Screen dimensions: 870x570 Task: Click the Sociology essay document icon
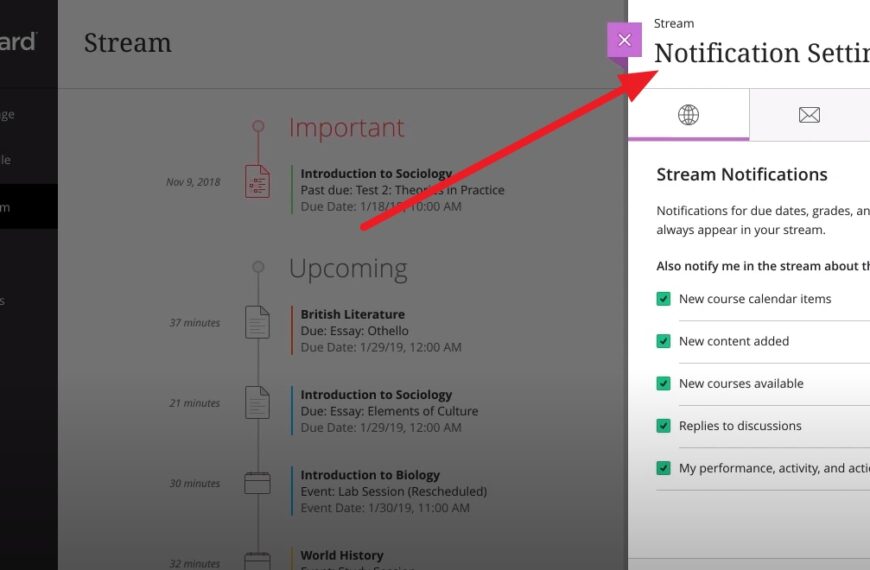coord(258,402)
